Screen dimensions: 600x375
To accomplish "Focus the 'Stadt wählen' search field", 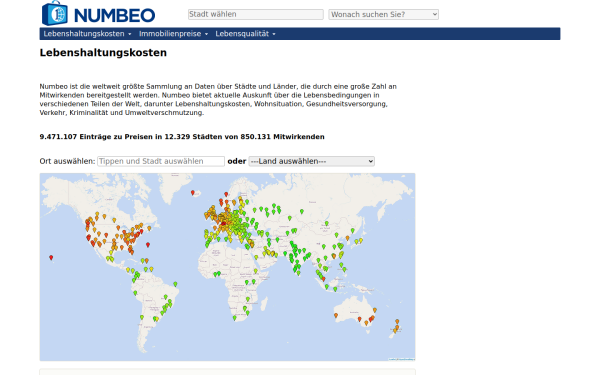I will (256, 14).
